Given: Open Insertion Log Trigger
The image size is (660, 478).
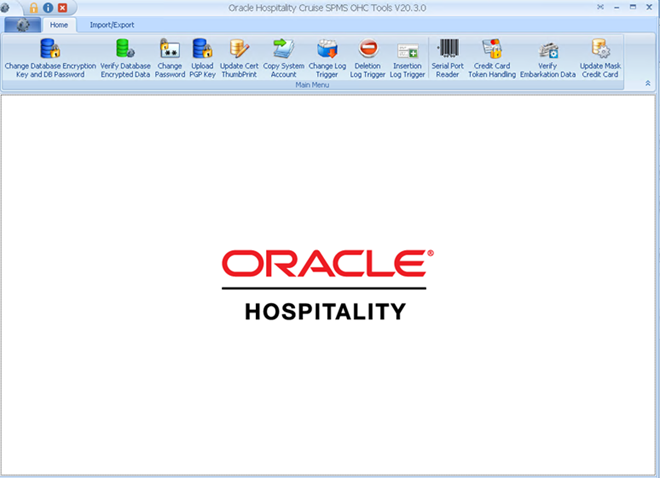Looking at the screenshot, I should click(x=407, y=58).
